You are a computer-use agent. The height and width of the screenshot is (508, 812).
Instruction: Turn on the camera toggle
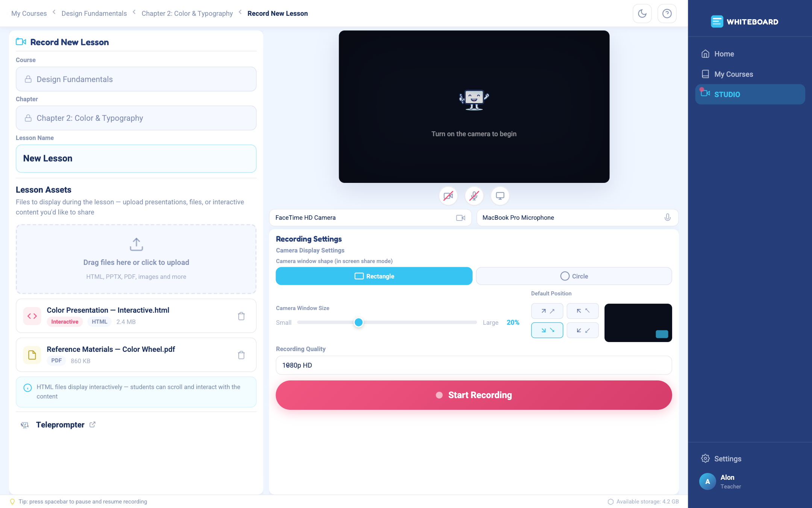[x=448, y=196]
